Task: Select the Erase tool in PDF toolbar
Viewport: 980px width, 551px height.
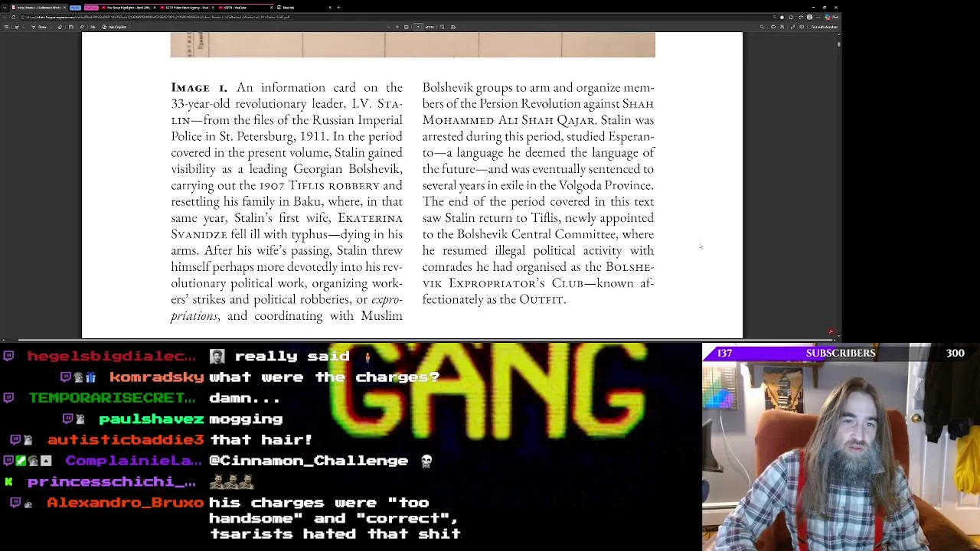Action: 60,27
